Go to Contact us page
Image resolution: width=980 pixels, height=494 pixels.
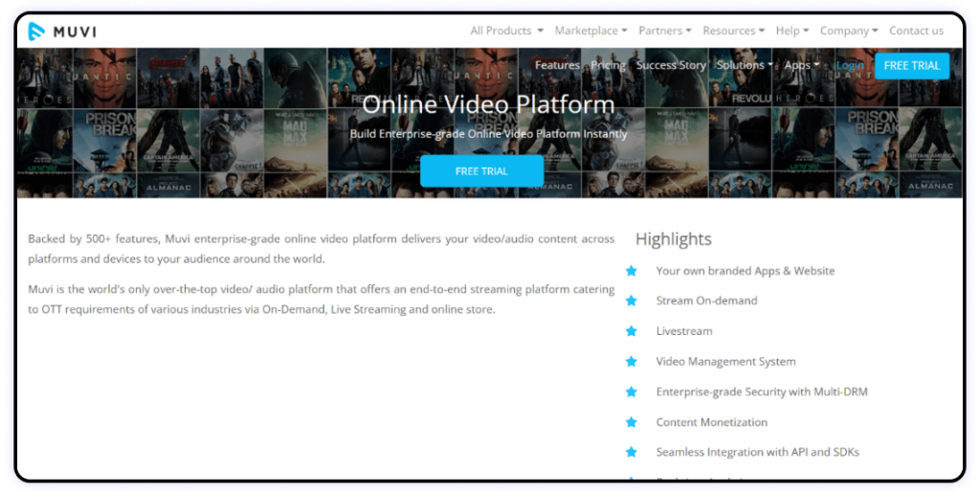pos(916,31)
